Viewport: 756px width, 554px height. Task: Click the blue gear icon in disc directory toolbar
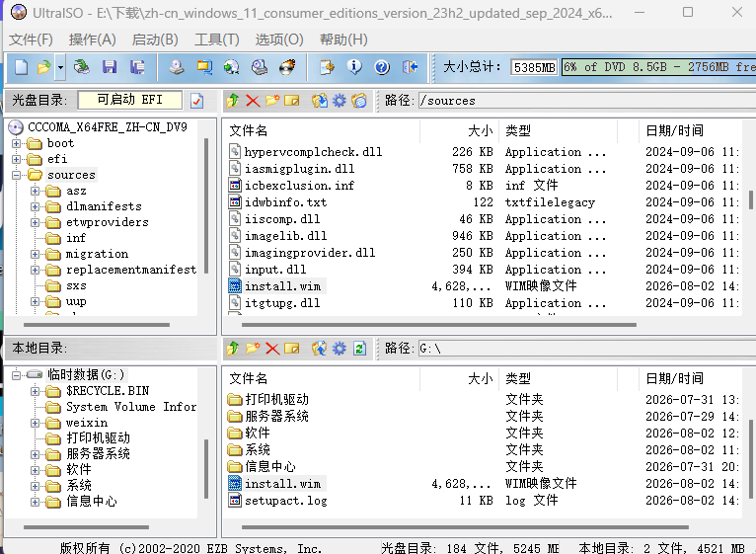pos(340,101)
